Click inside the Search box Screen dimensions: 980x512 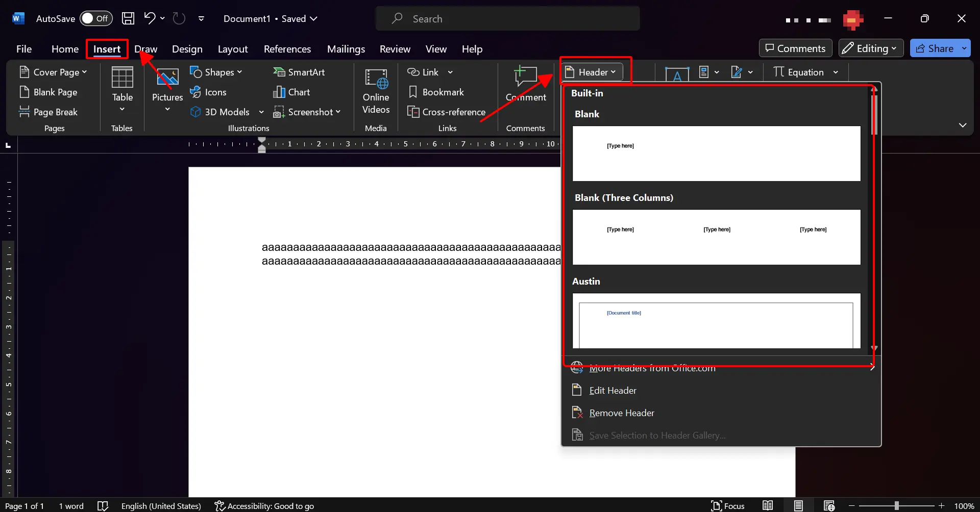coord(508,18)
